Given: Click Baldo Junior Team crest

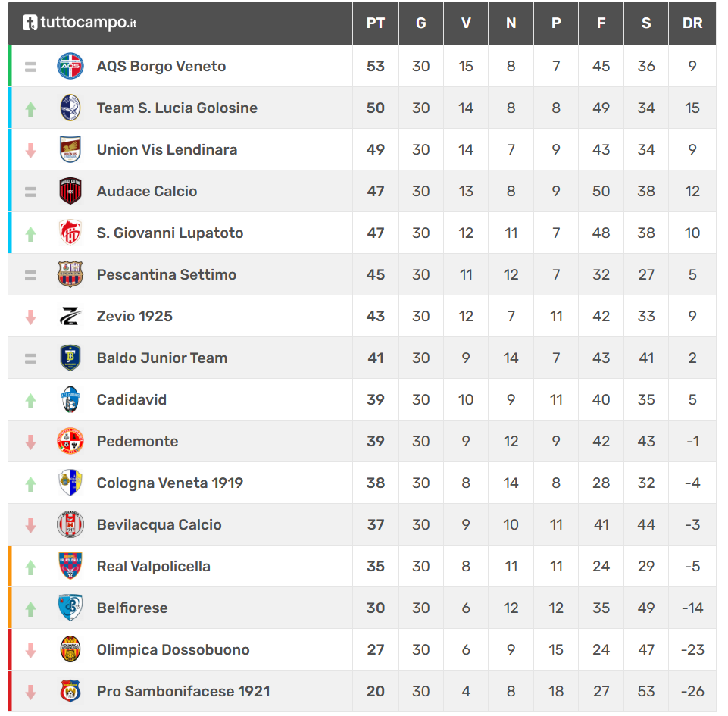Looking at the screenshot, I should [x=70, y=358].
